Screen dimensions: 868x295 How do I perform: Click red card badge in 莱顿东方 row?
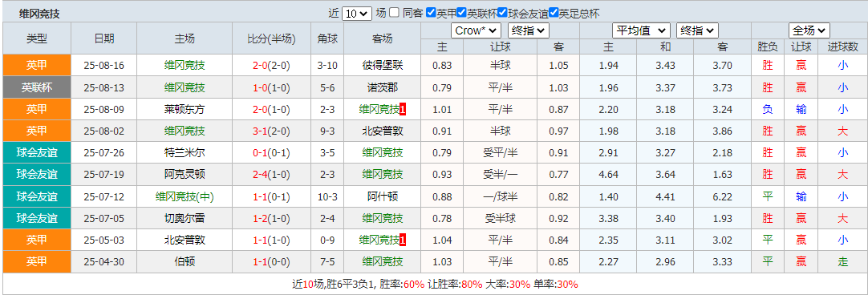[403, 110]
